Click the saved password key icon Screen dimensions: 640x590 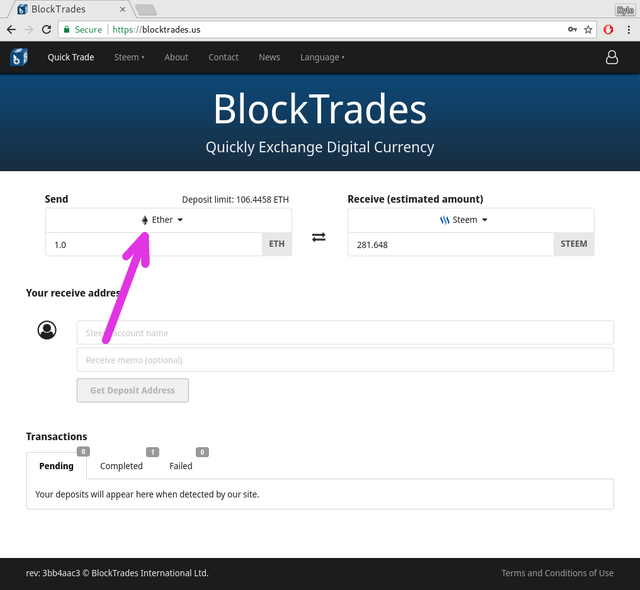[x=572, y=29]
